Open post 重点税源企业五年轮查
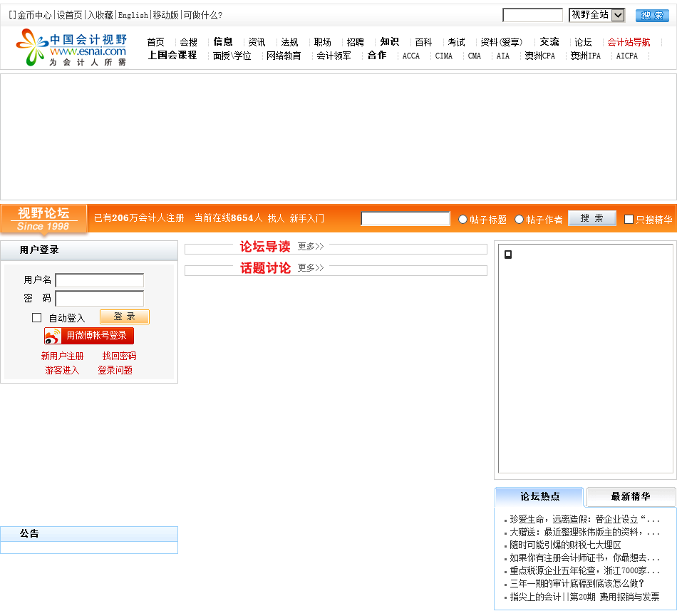 click(584, 570)
